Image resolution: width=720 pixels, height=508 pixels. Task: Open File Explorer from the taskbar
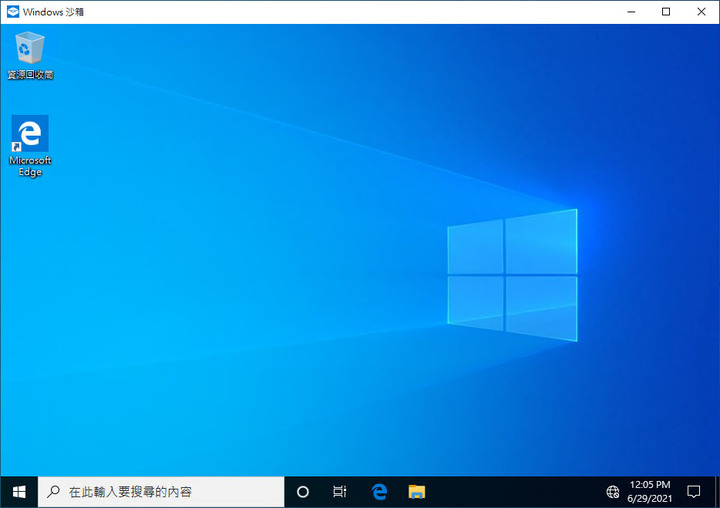416,492
